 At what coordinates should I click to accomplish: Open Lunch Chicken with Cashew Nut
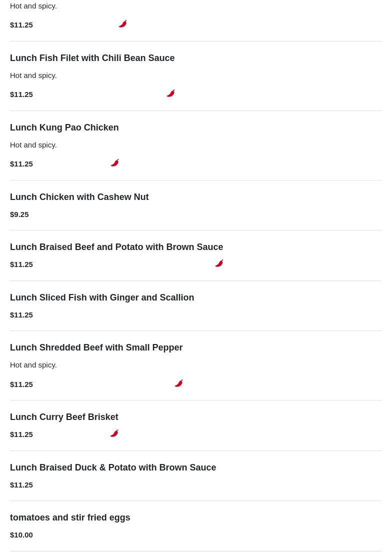[x=79, y=197]
